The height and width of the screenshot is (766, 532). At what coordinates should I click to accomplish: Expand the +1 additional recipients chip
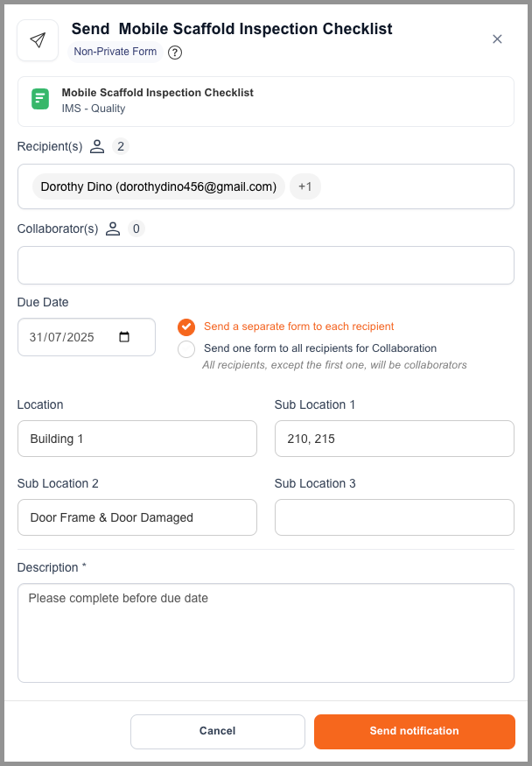(305, 186)
